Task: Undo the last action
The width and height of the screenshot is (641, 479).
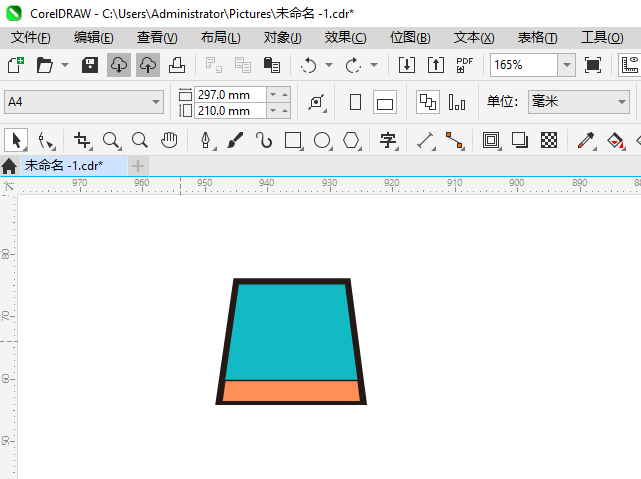Action: coord(309,65)
